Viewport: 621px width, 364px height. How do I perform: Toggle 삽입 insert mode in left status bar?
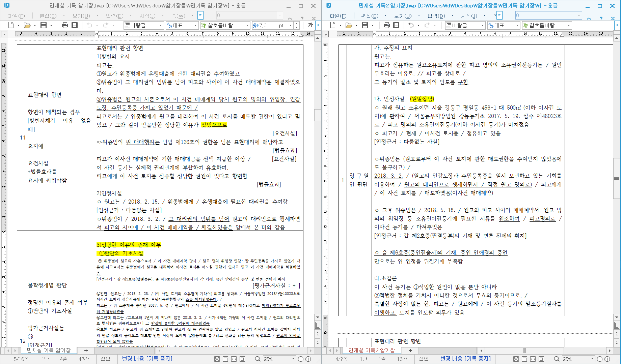(x=105, y=359)
